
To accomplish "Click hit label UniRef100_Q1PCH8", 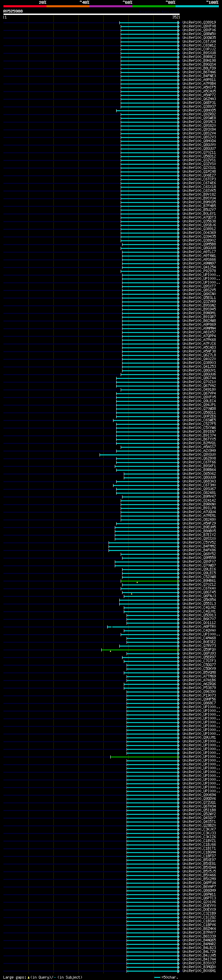I will [x=199, y=172].
